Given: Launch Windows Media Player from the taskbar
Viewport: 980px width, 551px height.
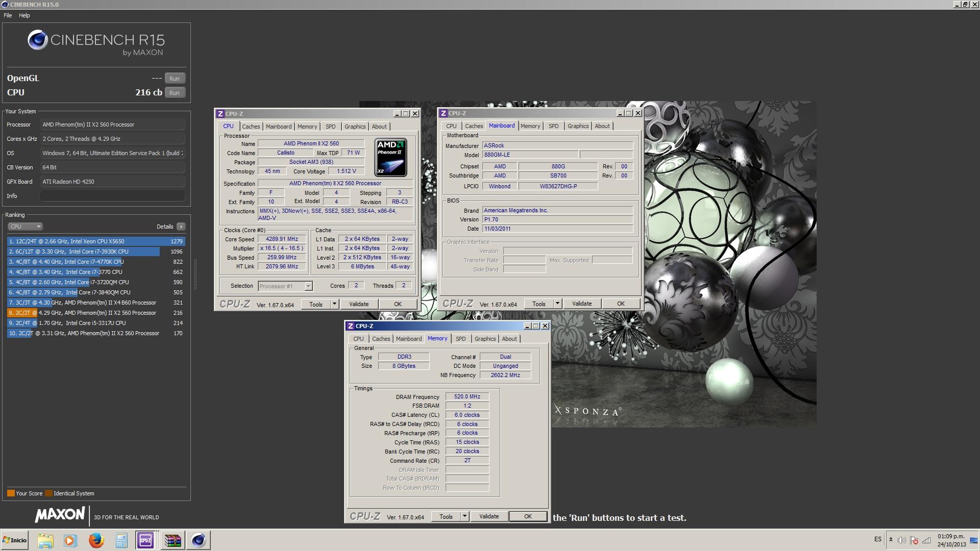Looking at the screenshot, I should [x=70, y=540].
